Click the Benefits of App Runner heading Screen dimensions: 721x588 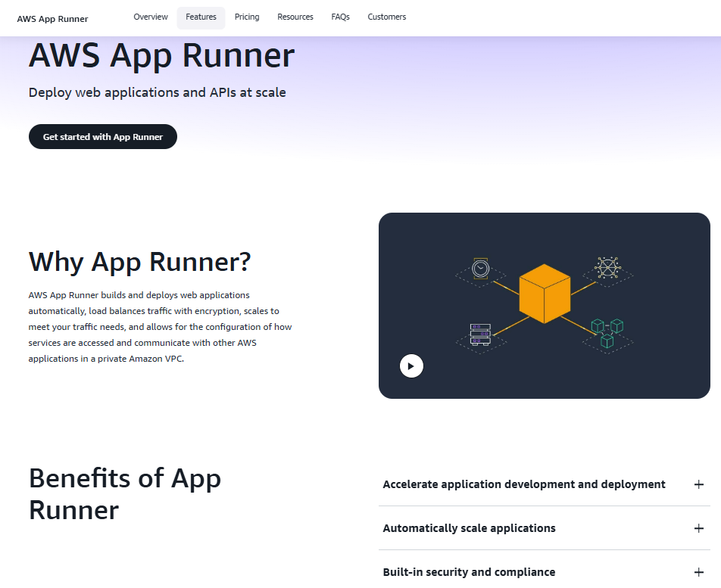(125, 494)
